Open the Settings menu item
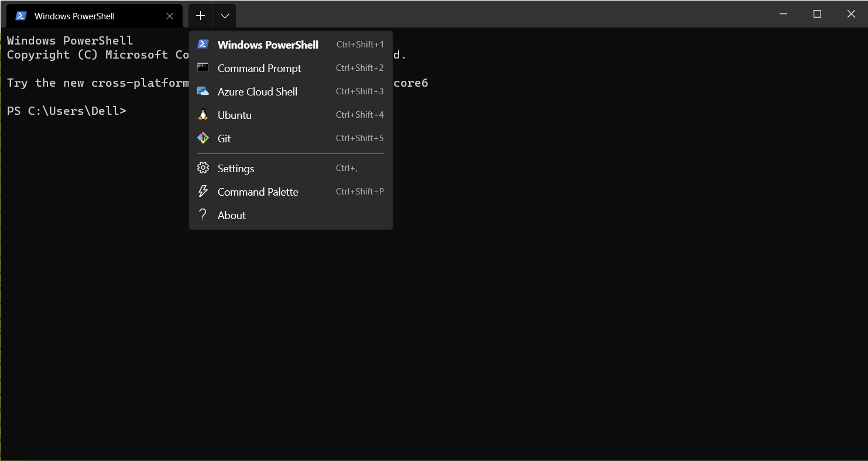Screen dimensions: 868x461 pyautogui.click(x=235, y=168)
